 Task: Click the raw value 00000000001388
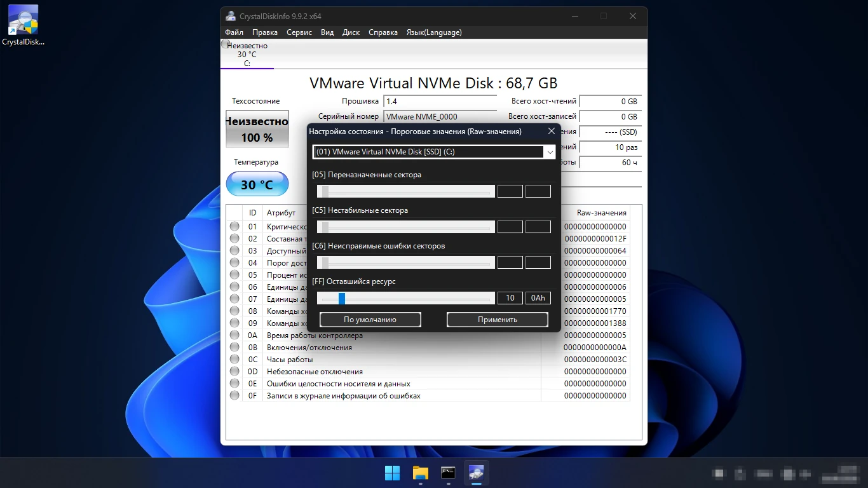click(x=595, y=323)
